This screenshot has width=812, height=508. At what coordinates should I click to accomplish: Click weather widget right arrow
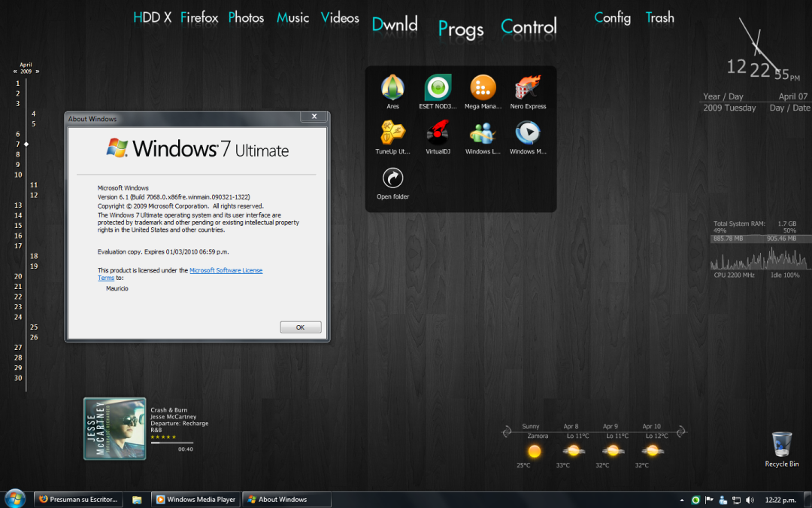click(681, 431)
